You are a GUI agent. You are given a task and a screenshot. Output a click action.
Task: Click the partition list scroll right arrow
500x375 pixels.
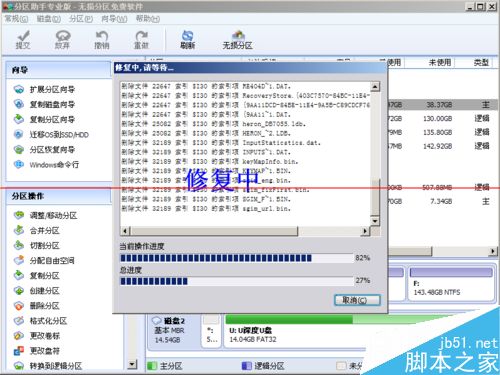pyautogui.click(x=493, y=251)
